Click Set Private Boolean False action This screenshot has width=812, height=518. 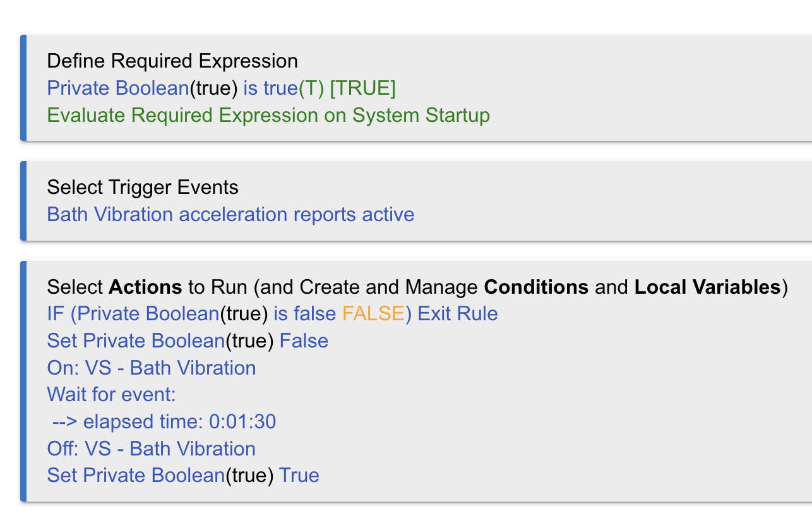coord(187,341)
